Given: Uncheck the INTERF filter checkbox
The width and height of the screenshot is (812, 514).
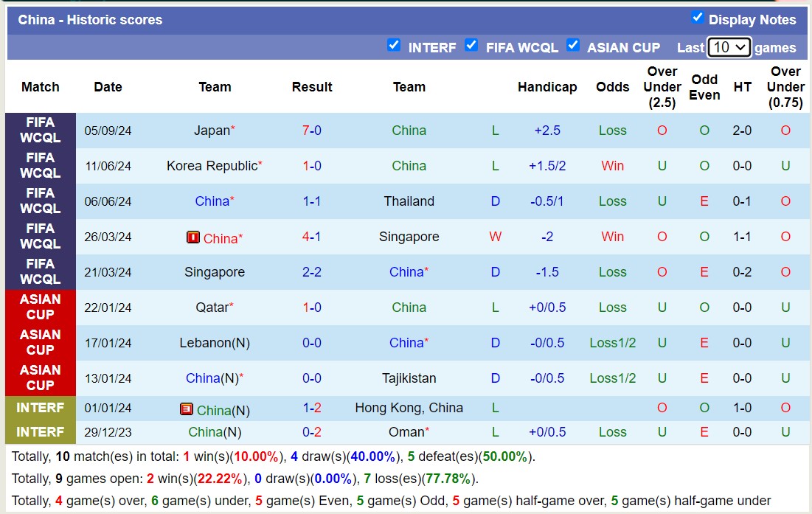Looking at the screenshot, I should coord(394,45).
